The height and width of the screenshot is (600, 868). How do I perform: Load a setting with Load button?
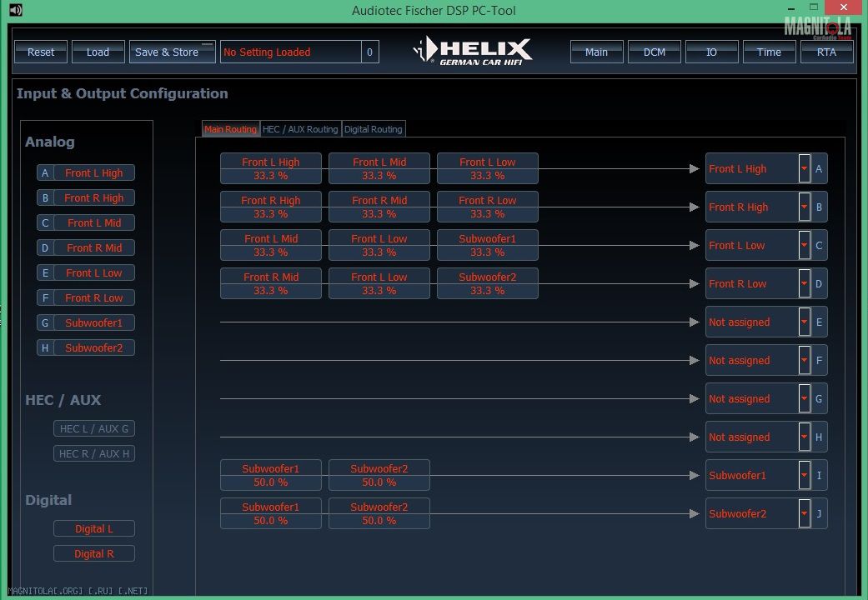click(x=98, y=52)
